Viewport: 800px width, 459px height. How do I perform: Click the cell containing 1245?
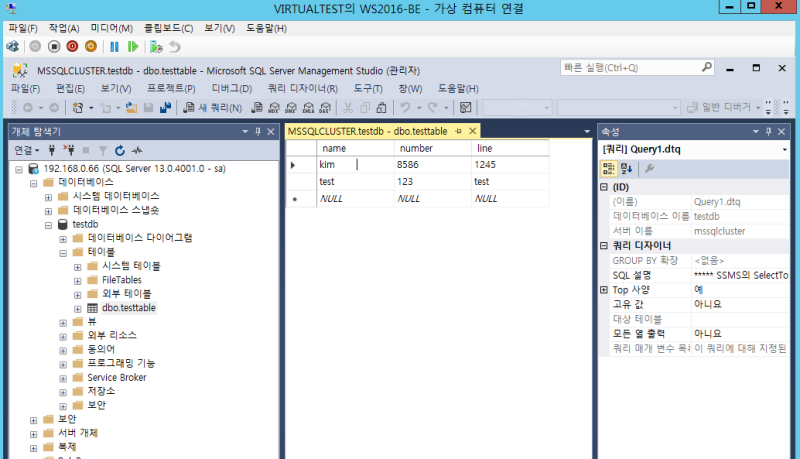(510, 165)
